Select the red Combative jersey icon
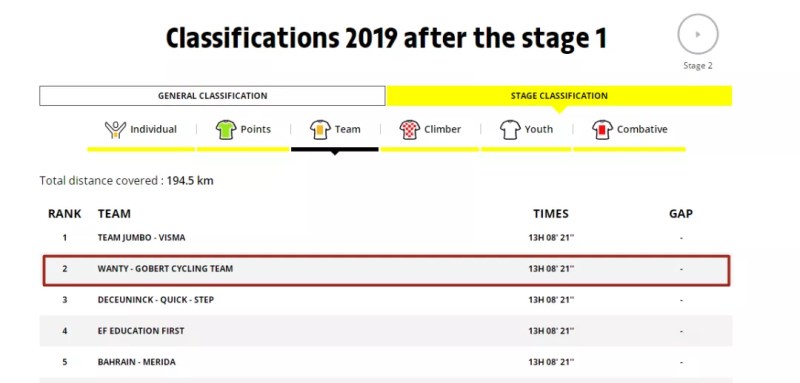The width and height of the screenshot is (800, 383). (603, 130)
